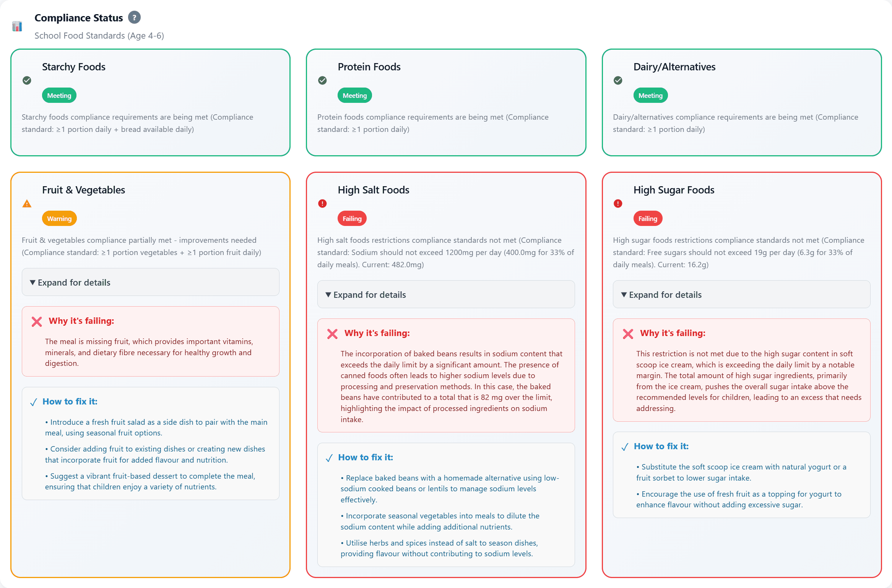Open the School Food Standards heading
The width and height of the screenshot is (892, 588).
(x=99, y=36)
